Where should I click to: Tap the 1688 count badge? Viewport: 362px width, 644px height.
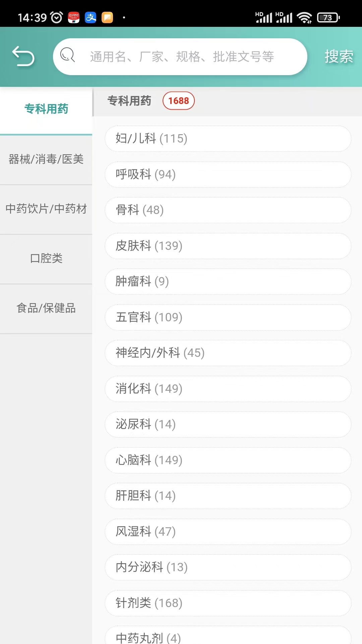[x=178, y=101]
